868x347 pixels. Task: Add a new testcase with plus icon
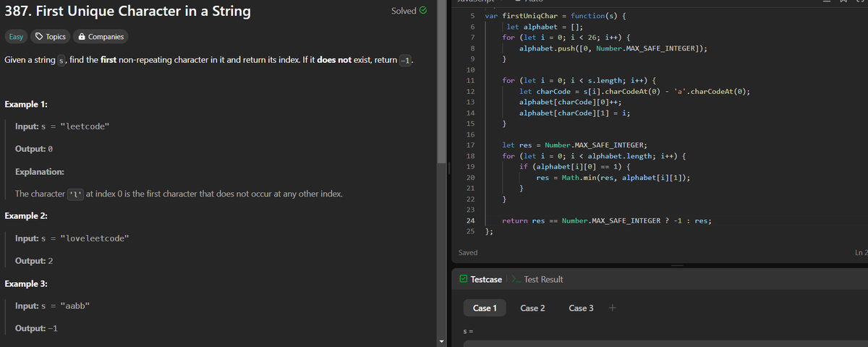point(612,308)
